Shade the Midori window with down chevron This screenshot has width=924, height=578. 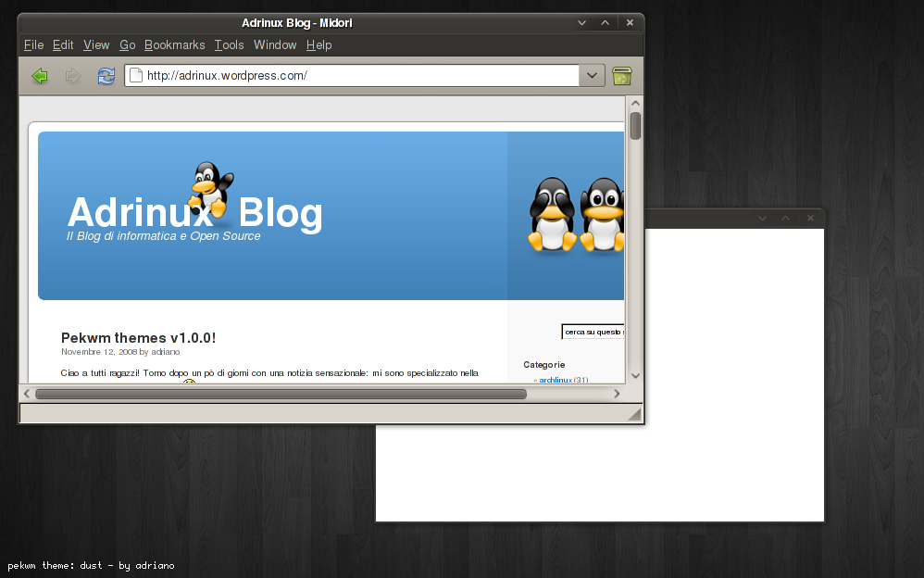coord(582,23)
